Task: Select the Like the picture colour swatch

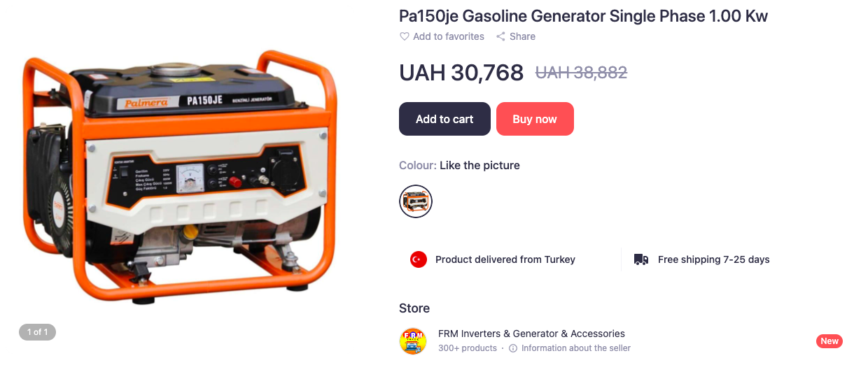Action: (416, 201)
